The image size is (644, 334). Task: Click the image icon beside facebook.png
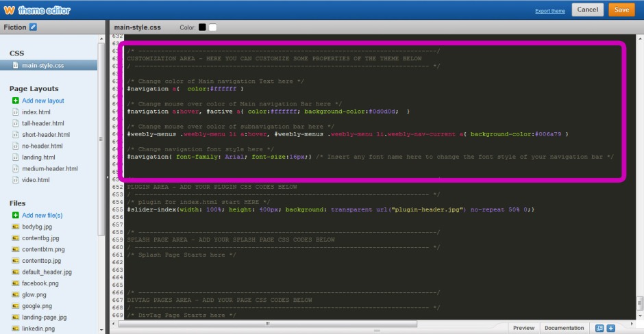pyautogui.click(x=16, y=283)
